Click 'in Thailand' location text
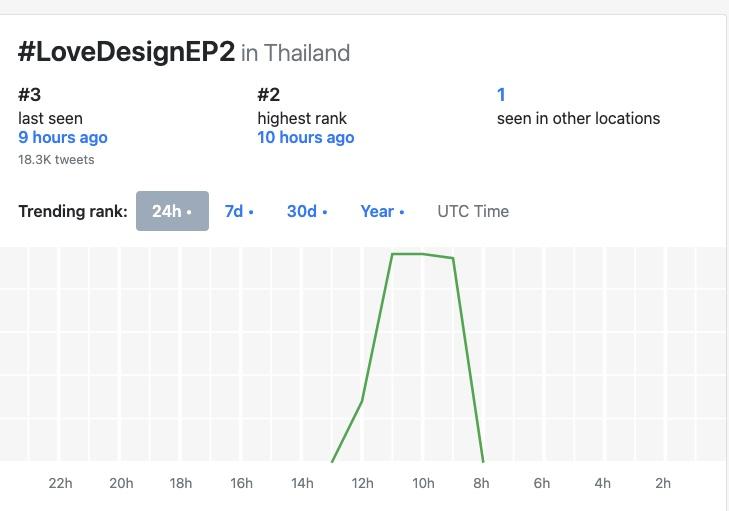The width and height of the screenshot is (729, 511). [296, 53]
